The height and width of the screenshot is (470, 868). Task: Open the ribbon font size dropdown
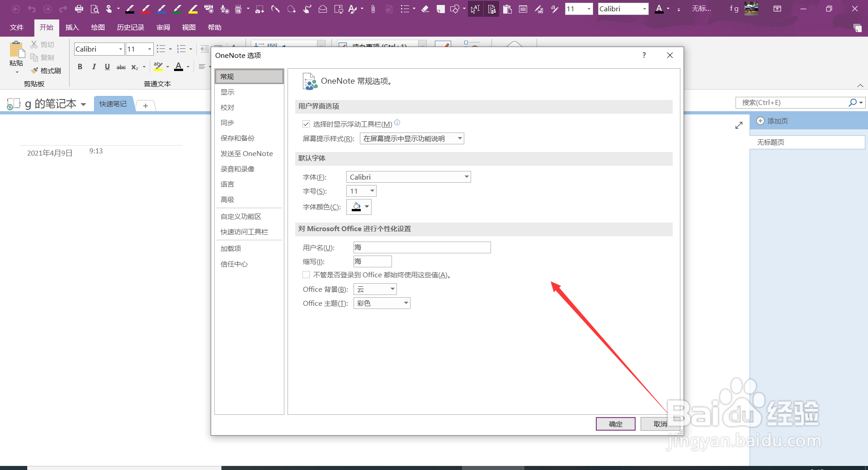click(x=149, y=49)
